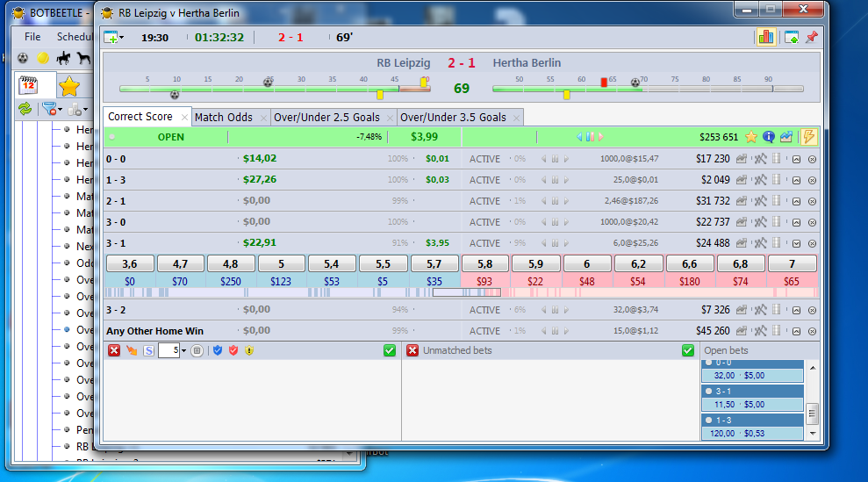The height and width of the screenshot is (482, 868).
Task: Click the green refresh arrows icon
Action: [25, 109]
